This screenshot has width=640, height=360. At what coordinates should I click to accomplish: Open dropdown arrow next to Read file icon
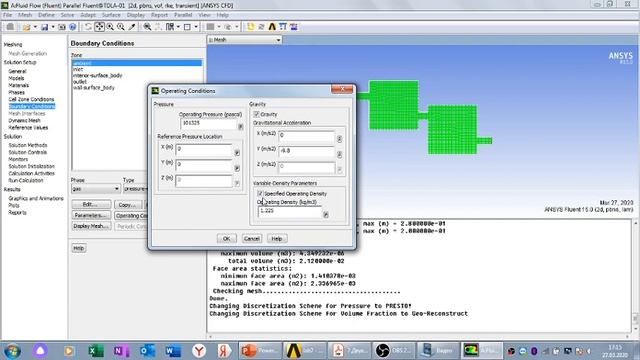[35, 27]
